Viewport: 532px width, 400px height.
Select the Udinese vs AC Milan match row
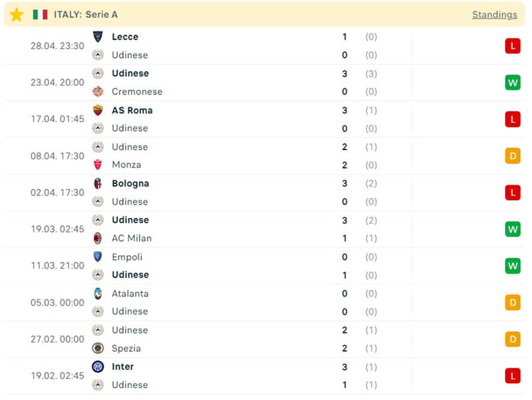pyautogui.click(x=266, y=229)
